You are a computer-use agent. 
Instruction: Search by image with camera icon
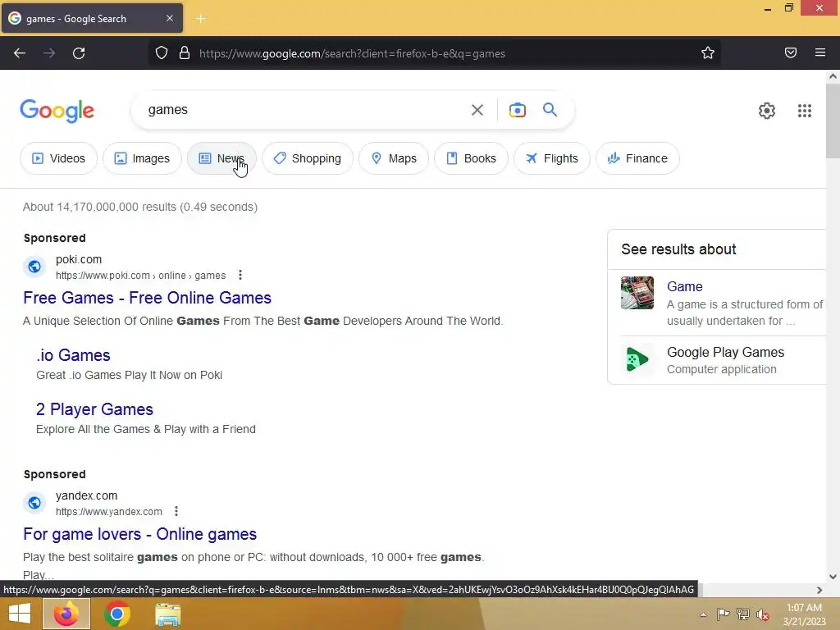[x=517, y=110]
